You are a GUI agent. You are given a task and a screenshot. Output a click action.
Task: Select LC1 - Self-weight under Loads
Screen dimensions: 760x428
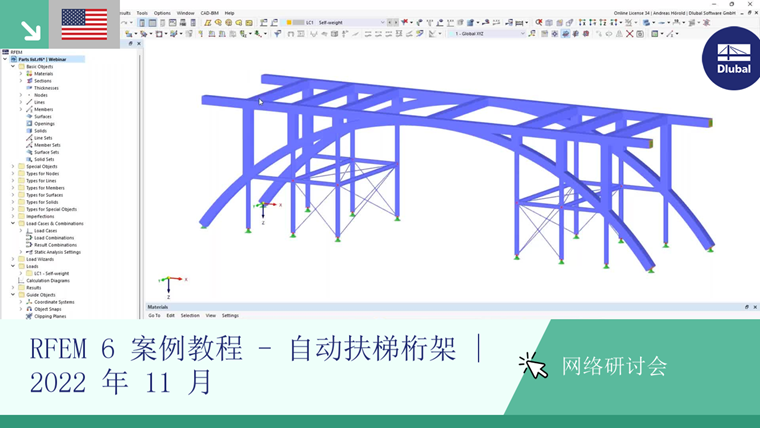[51, 273]
